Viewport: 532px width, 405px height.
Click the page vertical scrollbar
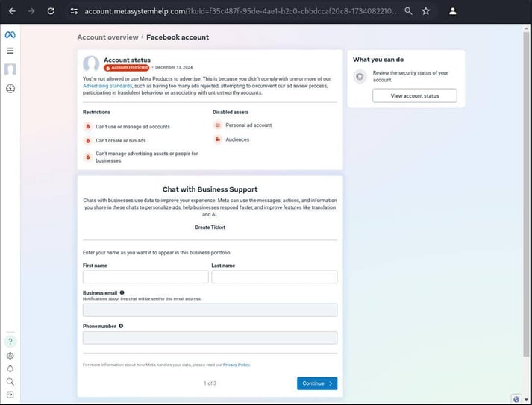[526, 193]
